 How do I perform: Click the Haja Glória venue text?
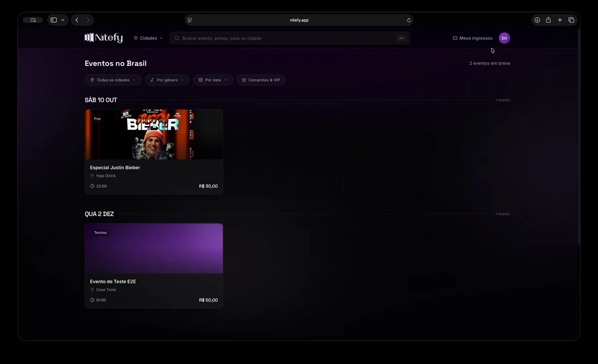[x=106, y=176]
